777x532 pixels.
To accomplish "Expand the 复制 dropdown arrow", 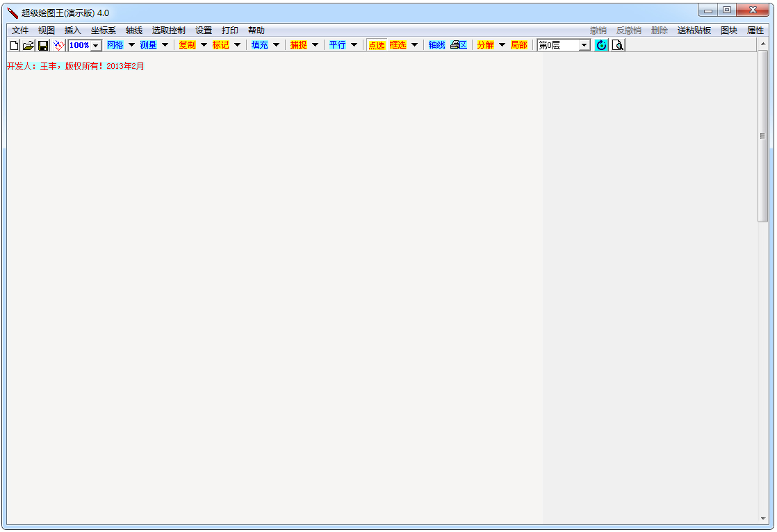I will (x=204, y=45).
